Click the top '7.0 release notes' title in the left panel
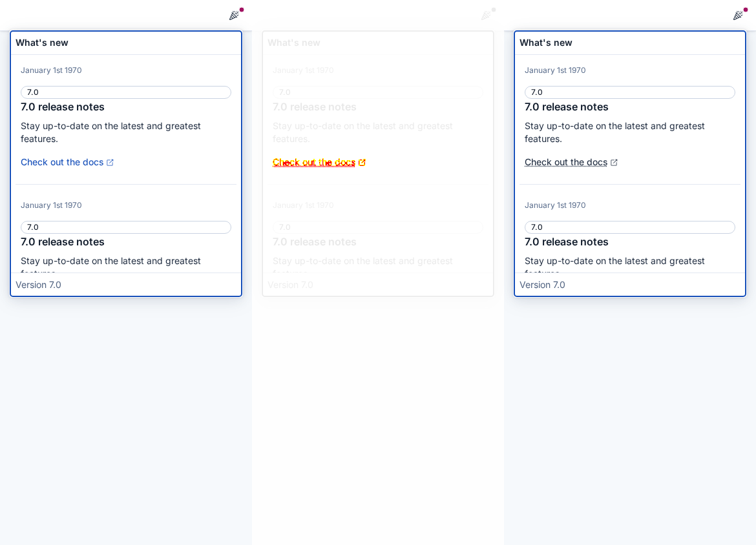 63,107
